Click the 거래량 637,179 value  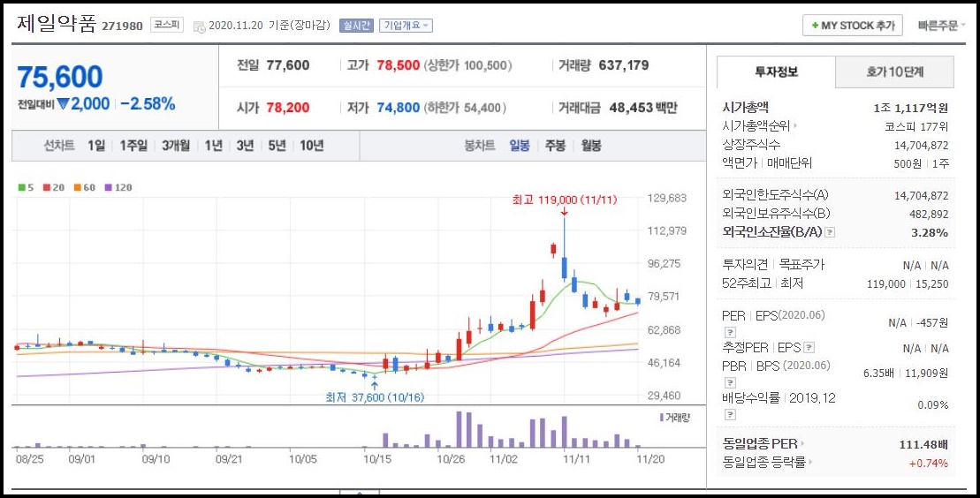(624, 65)
